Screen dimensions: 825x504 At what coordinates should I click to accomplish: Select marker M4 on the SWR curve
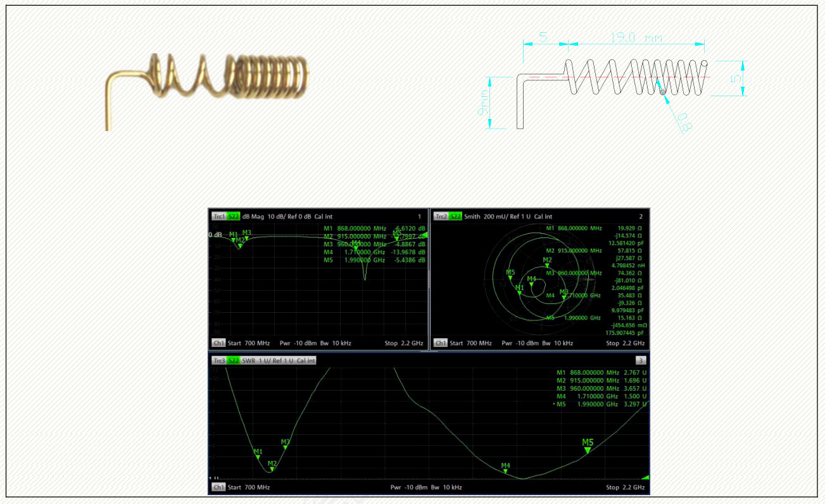point(505,468)
